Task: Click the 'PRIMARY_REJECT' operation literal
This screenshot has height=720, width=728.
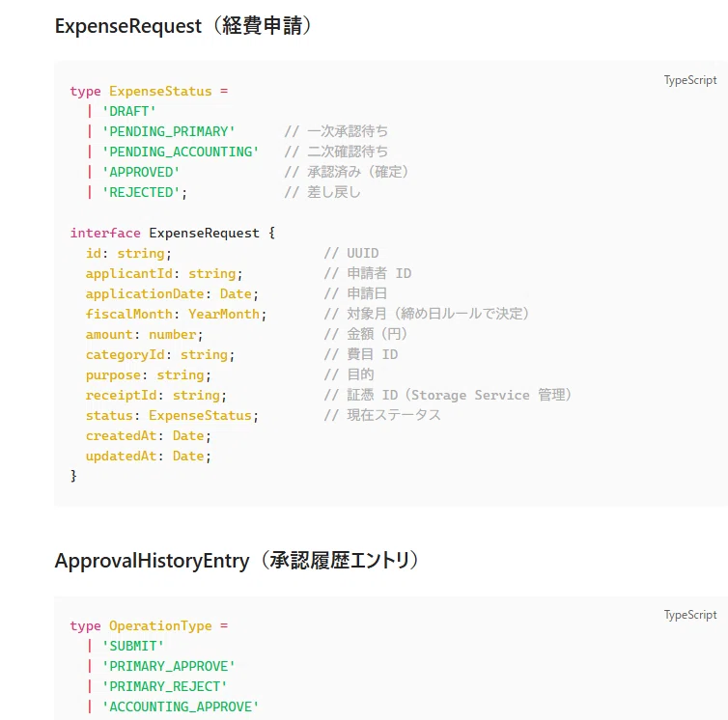Action: [164, 686]
